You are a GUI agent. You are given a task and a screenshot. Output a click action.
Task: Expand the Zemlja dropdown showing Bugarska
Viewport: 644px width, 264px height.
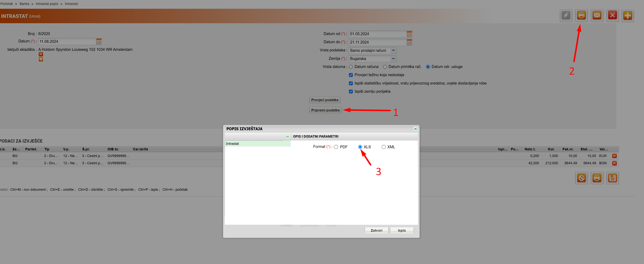pyautogui.click(x=393, y=59)
